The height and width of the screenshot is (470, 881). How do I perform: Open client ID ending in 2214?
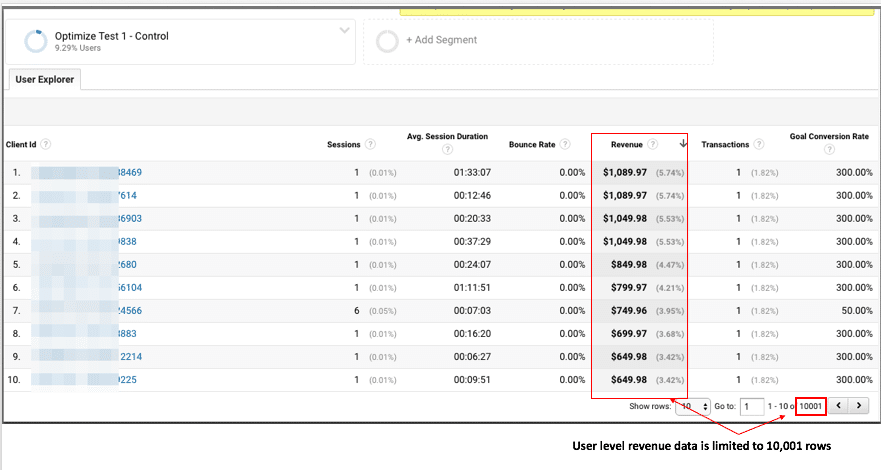(130, 356)
